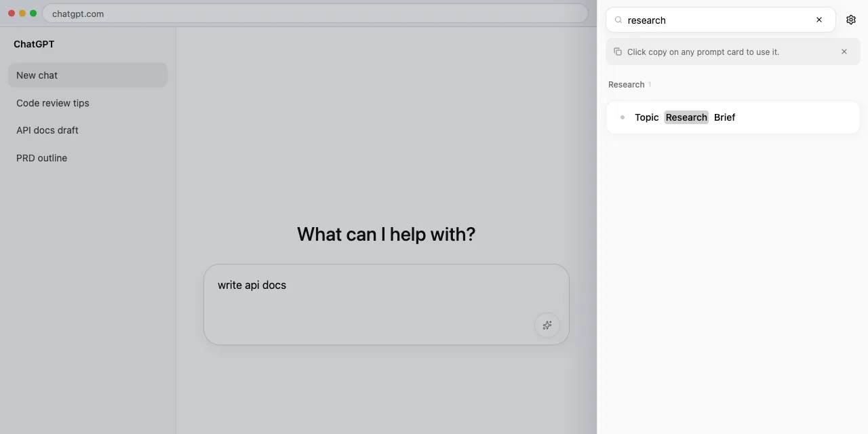This screenshot has height=434, width=868.
Task: Click the What can I help with? heading
Action: pyautogui.click(x=387, y=234)
